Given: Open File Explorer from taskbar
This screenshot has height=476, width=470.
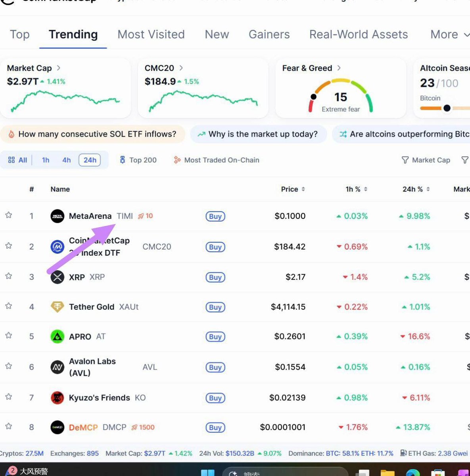Looking at the screenshot, I should coord(388,473).
